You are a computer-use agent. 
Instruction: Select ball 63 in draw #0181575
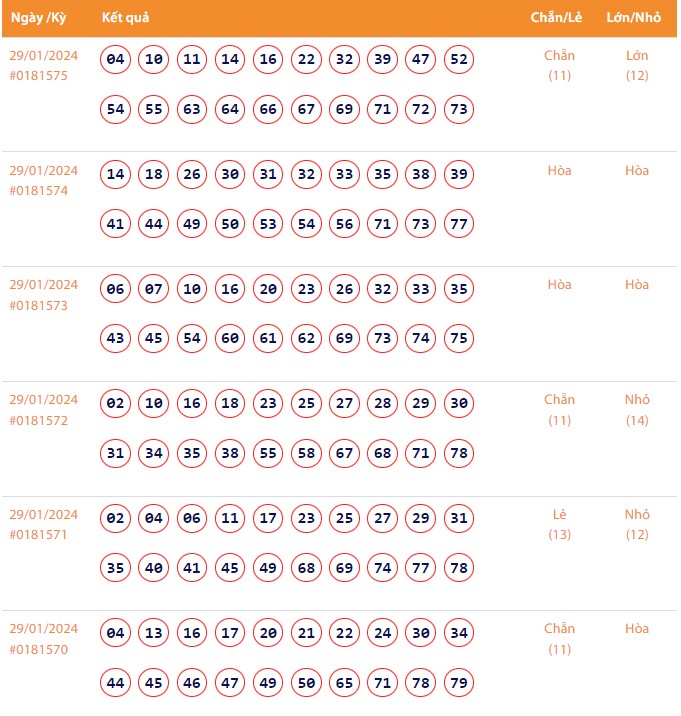[x=192, y=109]
